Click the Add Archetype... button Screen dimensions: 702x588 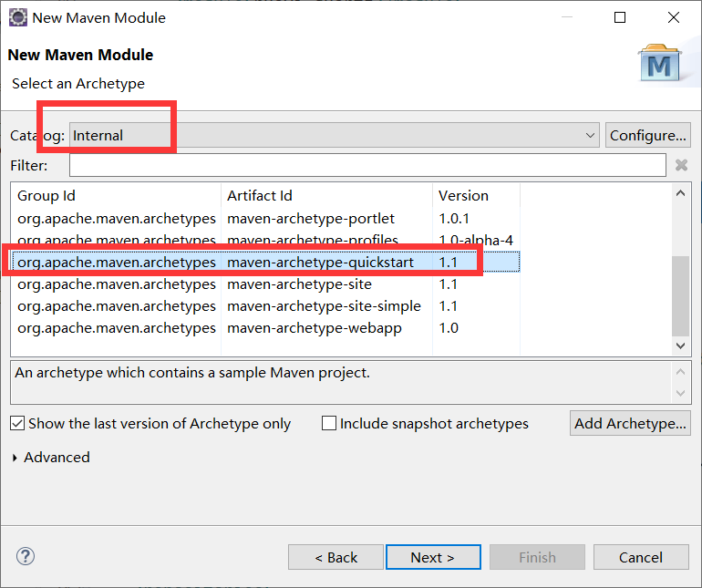pos(630,423)
